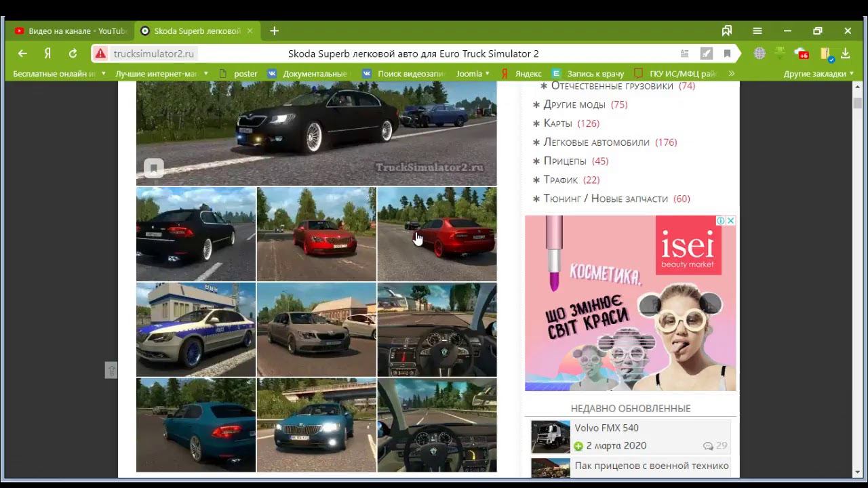Open 'Другие закладки' bookmarks dropdown
This screenshot has width=868, height=488.
pos(818,73)
